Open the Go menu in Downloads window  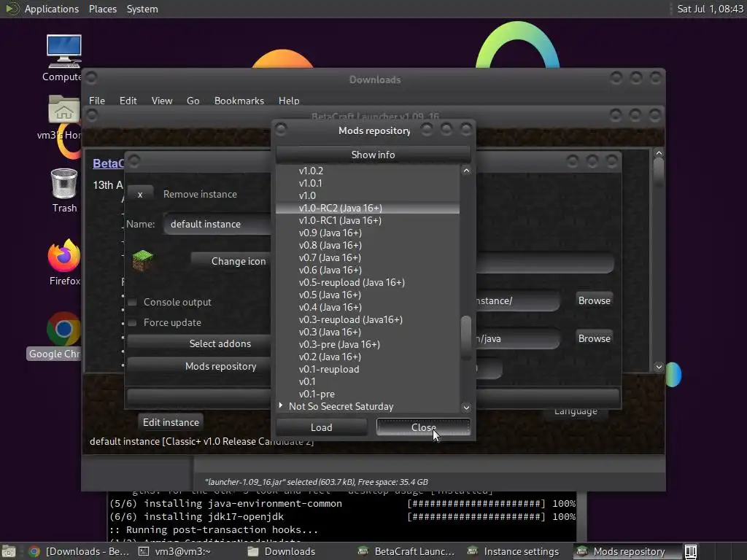[x=193, y=101]
